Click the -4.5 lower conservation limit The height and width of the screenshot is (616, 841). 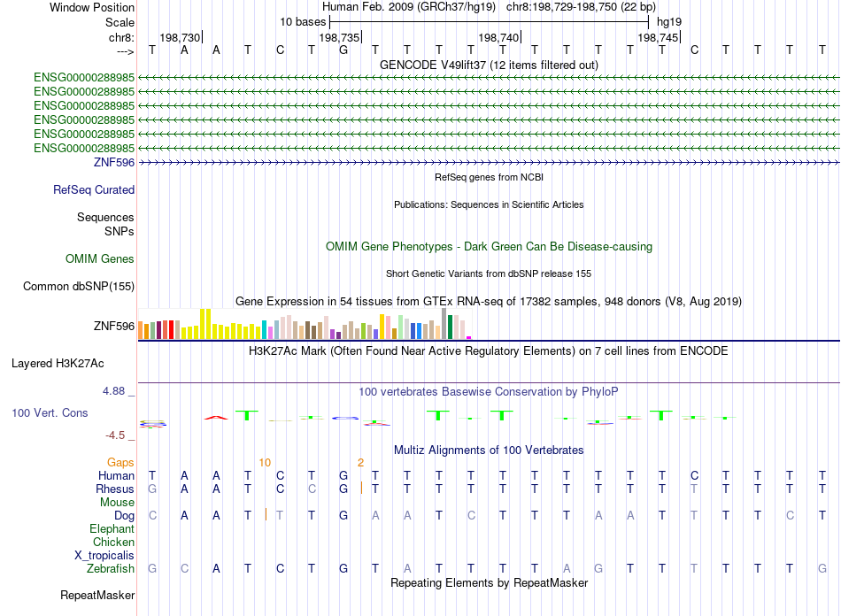tap(115, 435)
